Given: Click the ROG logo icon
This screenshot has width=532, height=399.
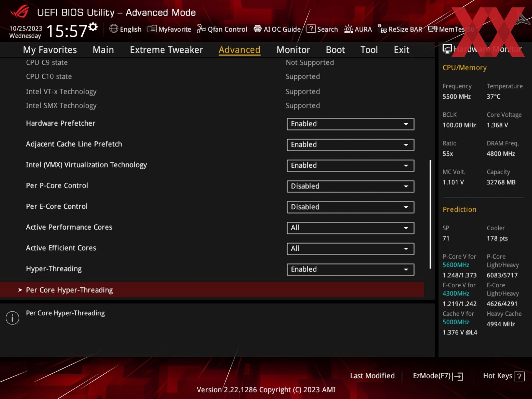Looking at the screenshot, I should point(20,12).
